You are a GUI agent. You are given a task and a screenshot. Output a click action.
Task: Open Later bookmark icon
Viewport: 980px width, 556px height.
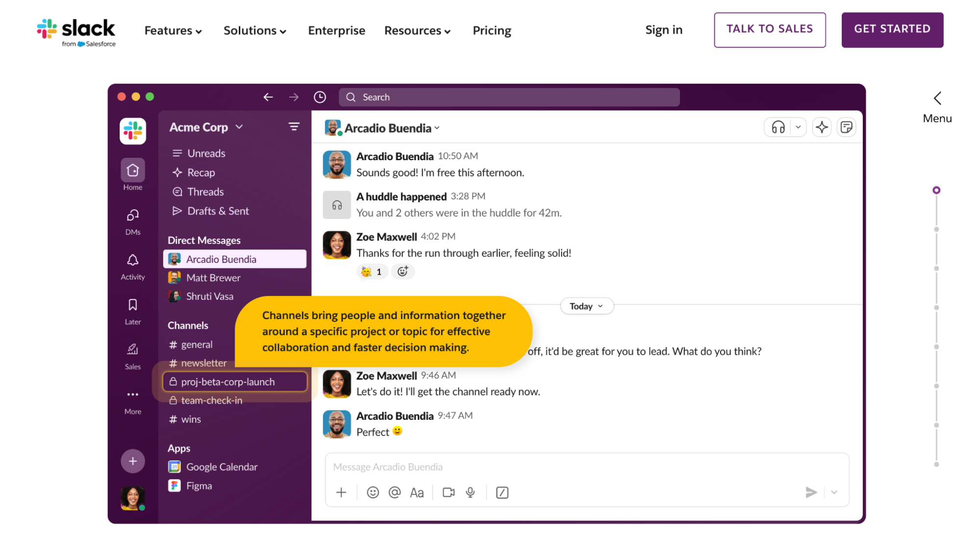click(133, 312)
